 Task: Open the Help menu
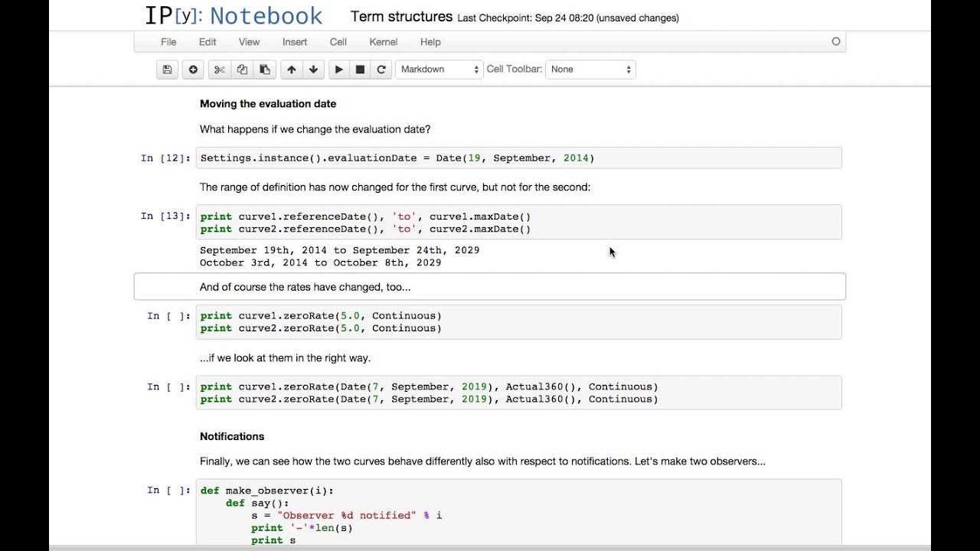pyautogui.click(x=430, y=42)
